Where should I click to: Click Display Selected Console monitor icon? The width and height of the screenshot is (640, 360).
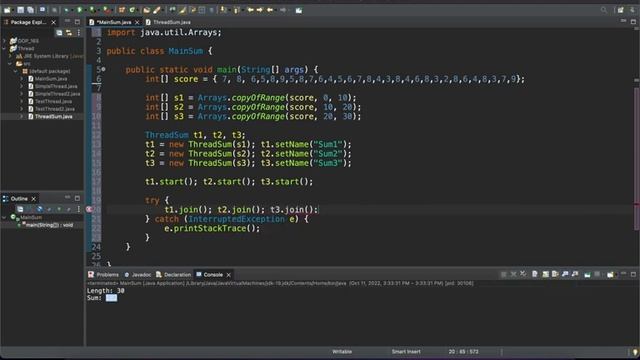pos(597,274)
